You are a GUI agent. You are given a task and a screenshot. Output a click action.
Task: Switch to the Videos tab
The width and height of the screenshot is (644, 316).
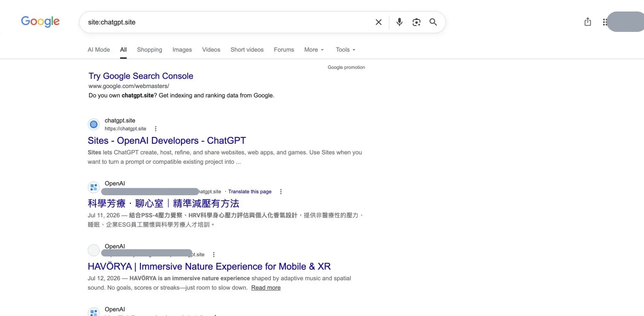(211, 50)
